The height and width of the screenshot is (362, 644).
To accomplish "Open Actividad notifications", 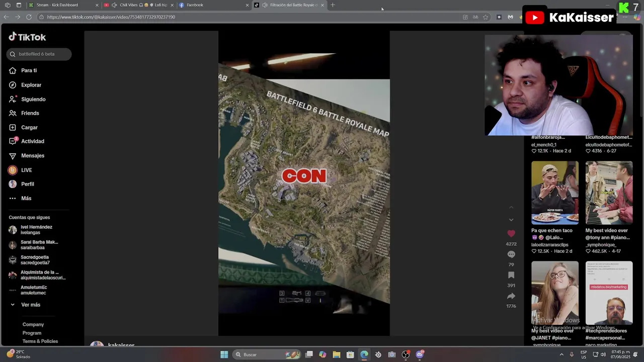I will tap(27, 141).
